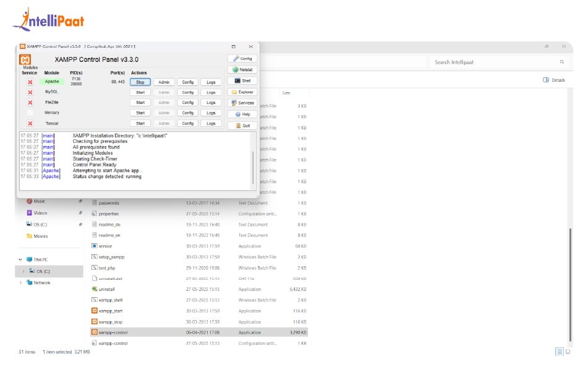Open the xampp_start application file icon
This screenshot has width=588, height=372.
pyautogui.click(x=95, y=311)
